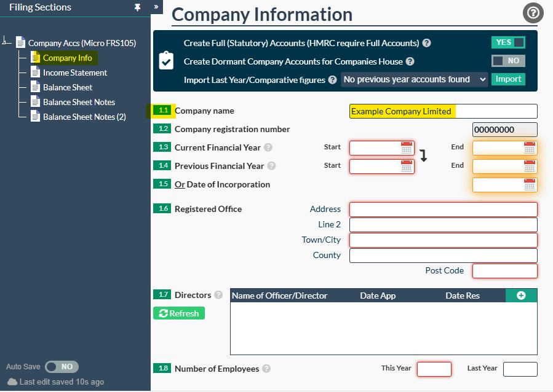The height and width of the screenshot is (392, 553).
Task: Click the pin icon in Filing Sections header
Action: (x=138, y=7)
